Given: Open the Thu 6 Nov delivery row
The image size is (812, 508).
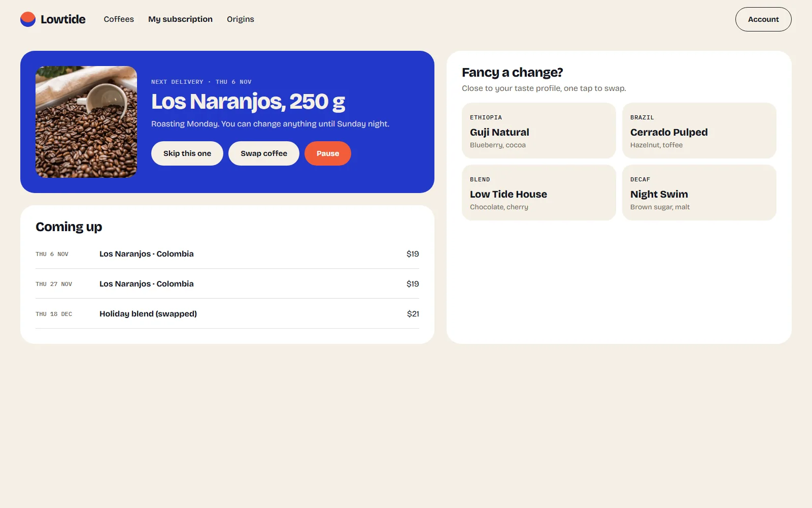Looking at the screenshot, I should pyautogui.click(x=227, y=254).
